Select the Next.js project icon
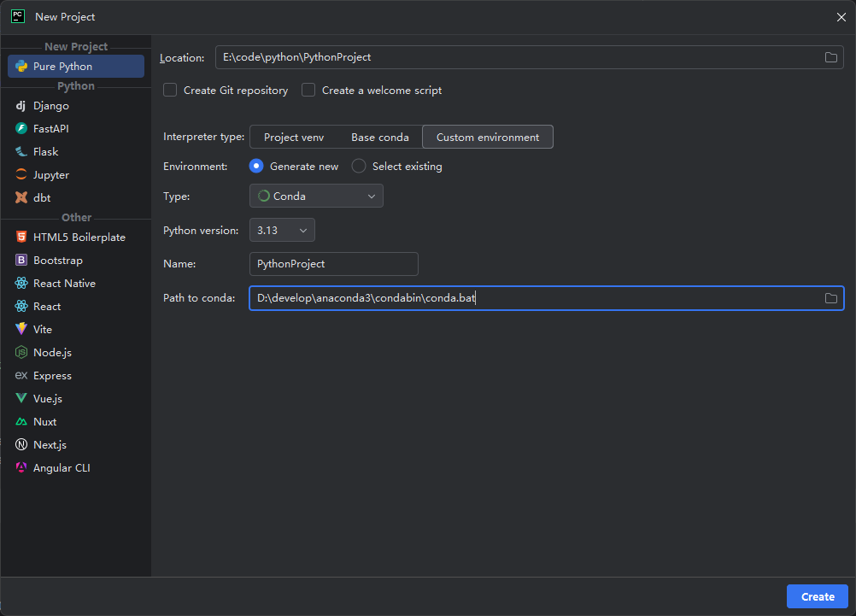This screenshot has width=856, height=616. click(21, 444)
